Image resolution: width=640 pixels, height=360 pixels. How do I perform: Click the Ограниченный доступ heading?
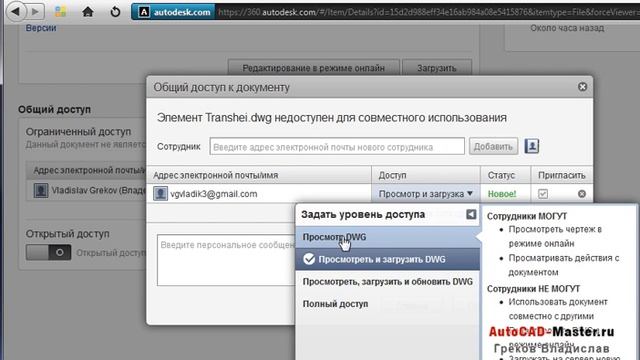pos(78,131)
